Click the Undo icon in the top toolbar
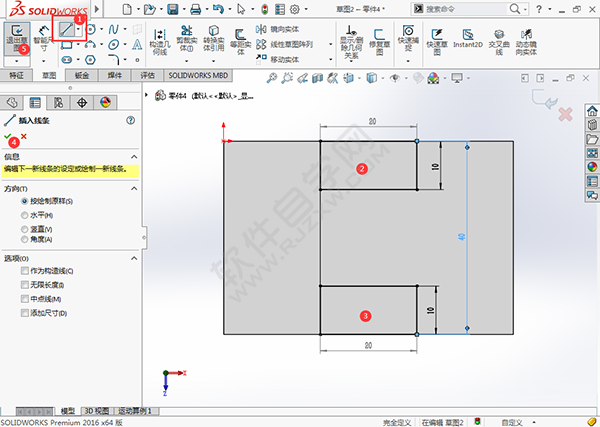 tap(218, 9)
